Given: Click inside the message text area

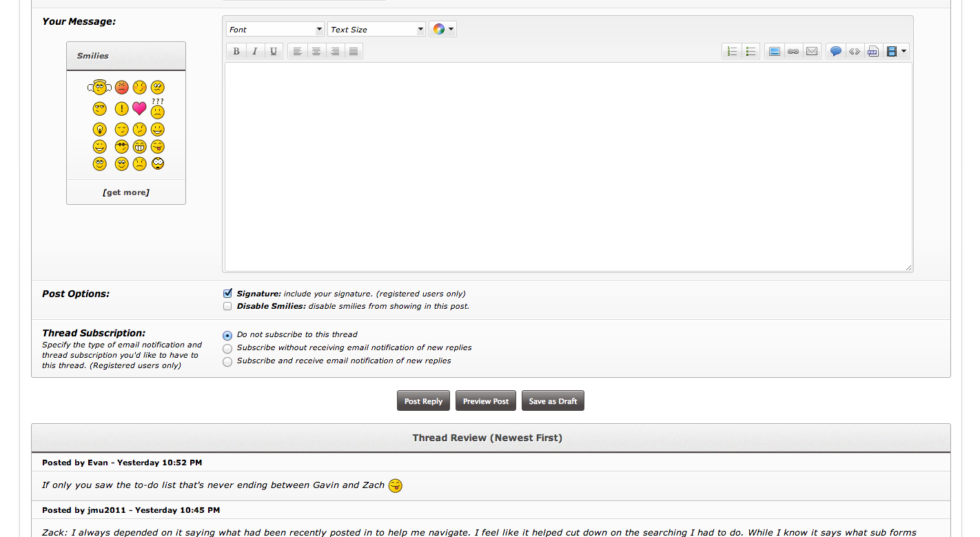Looking at the screenshot, I should [x=568, y=167].
